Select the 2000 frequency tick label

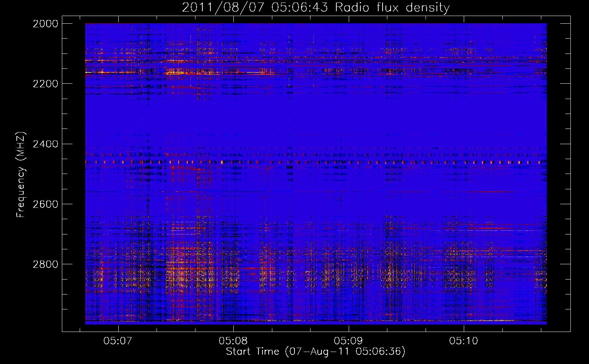45,24
